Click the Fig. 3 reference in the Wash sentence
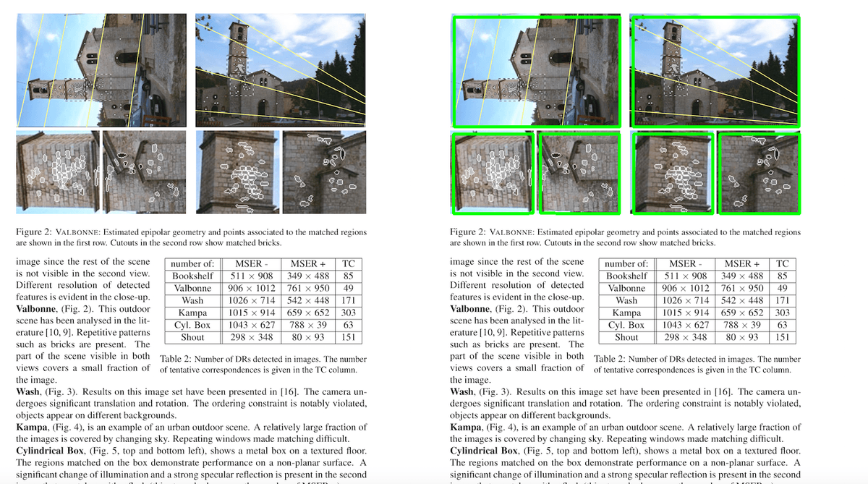The image size is (868, 484). click(x=61, y=391)
